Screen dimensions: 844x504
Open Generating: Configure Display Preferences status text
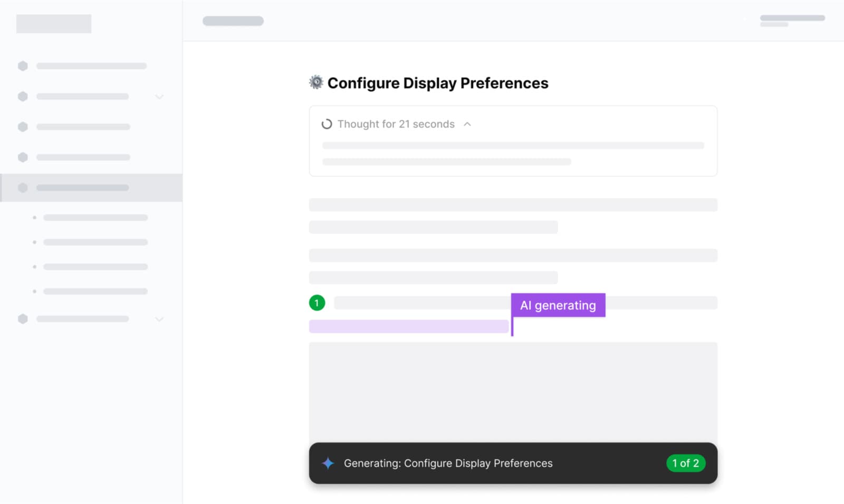coord(448,463)
